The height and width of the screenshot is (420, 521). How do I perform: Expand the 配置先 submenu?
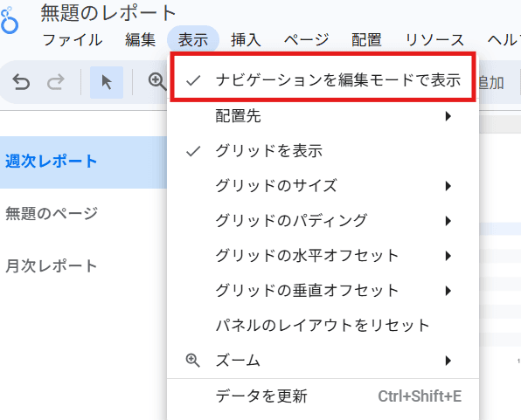323,116
